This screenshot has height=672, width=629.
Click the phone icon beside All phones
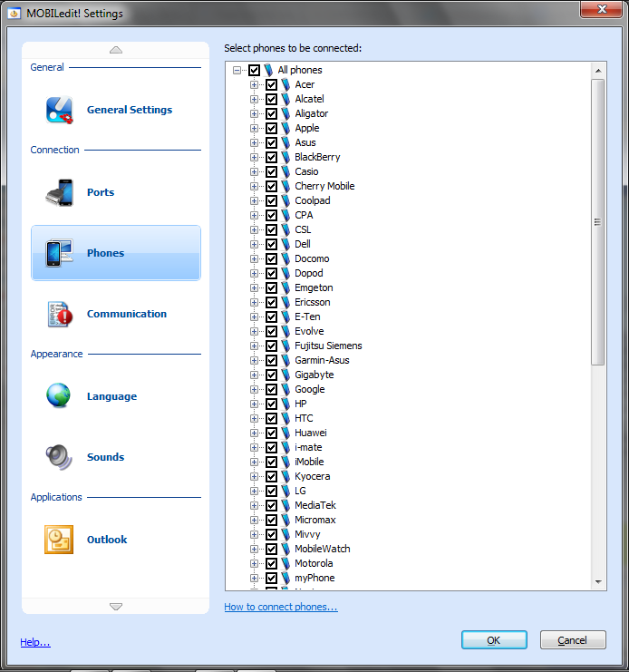click(268, 70)
